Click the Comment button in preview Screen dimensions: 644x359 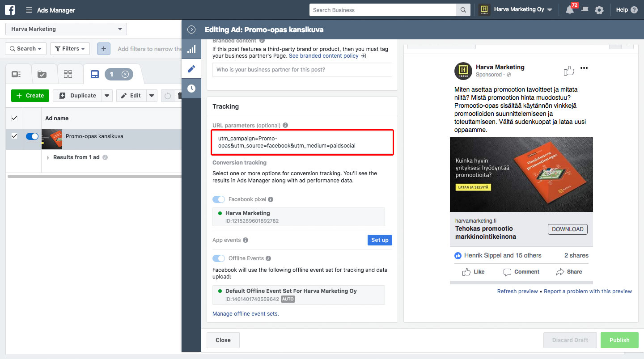pos(521,272)
